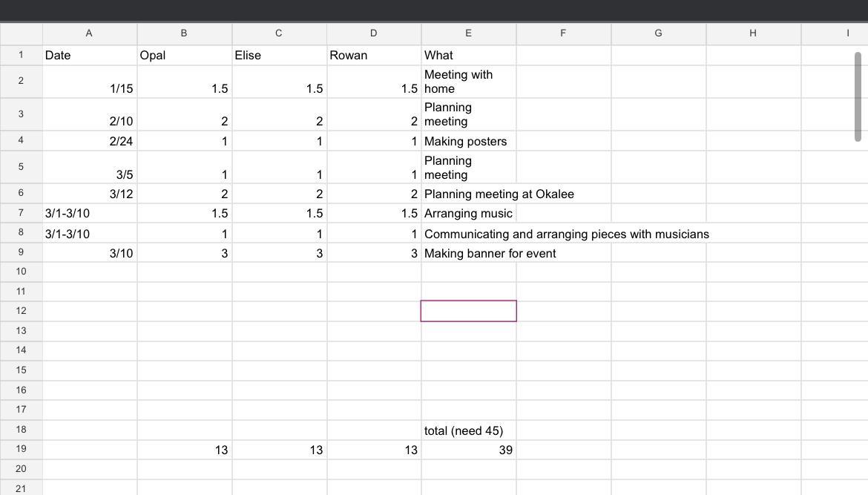The image size is (868, 495).
Task: Click the 'Making banner for event' cell
Action: 468,253
